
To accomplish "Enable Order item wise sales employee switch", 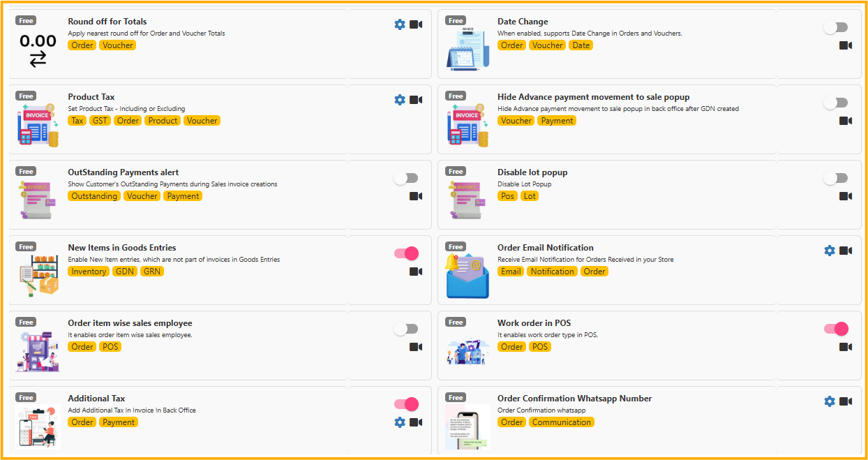I will point(406,329).
